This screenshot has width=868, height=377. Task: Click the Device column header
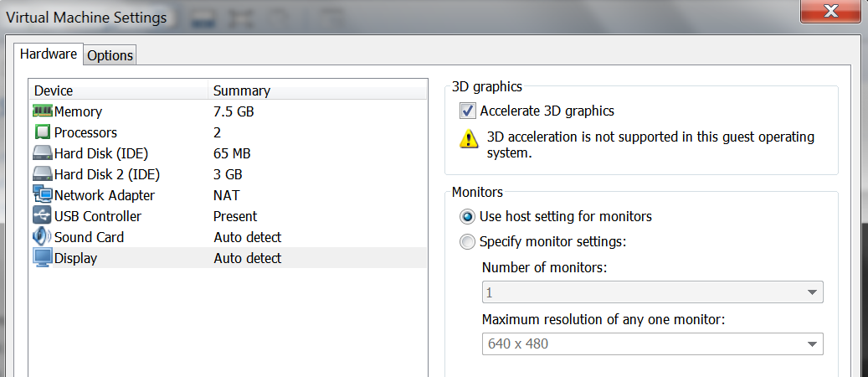click(x=54, y=90)
